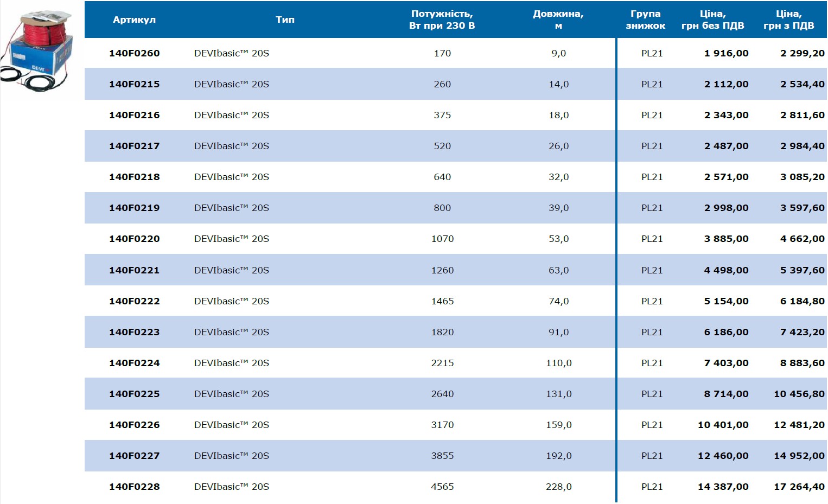Click length value 110,0
This screenshot has width=828, height=504.
click(x=558, y=363)
